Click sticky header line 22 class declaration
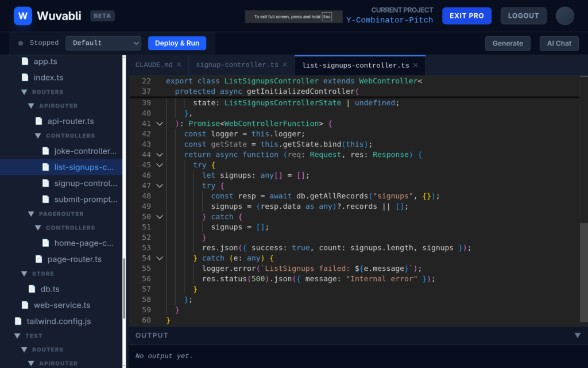This screenshot has width=588, height=368. 294,80
